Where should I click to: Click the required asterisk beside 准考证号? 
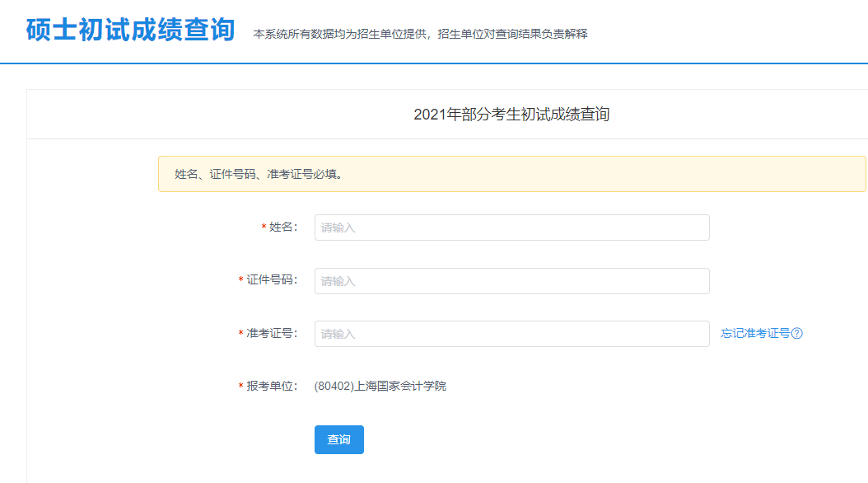point(240,333)
